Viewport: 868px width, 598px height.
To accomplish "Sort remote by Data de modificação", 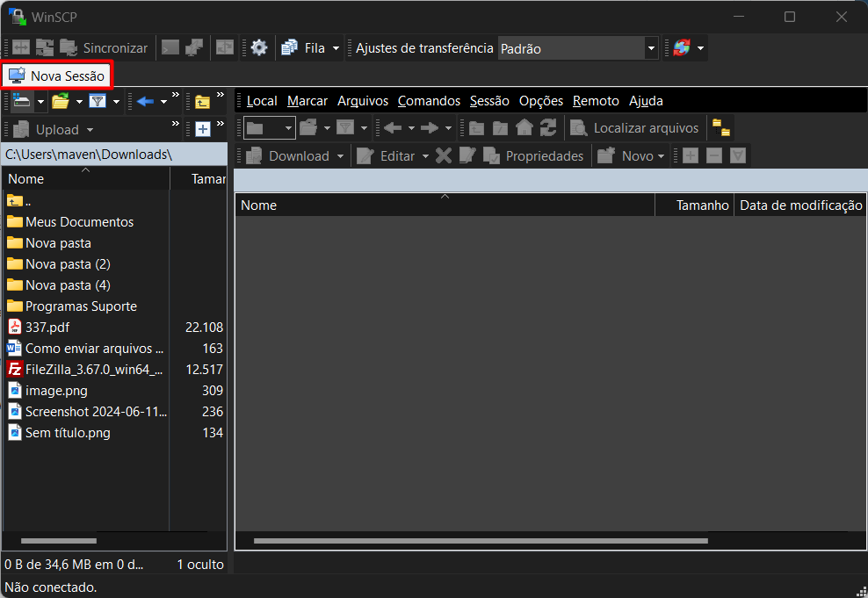I will [800, 205].
